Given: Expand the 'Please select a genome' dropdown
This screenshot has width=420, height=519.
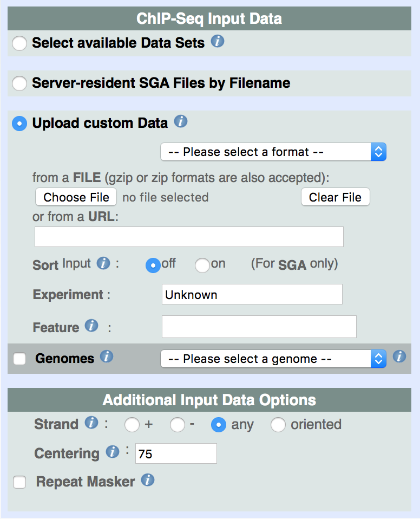Looking at the screenshot, I should (273, 359).
